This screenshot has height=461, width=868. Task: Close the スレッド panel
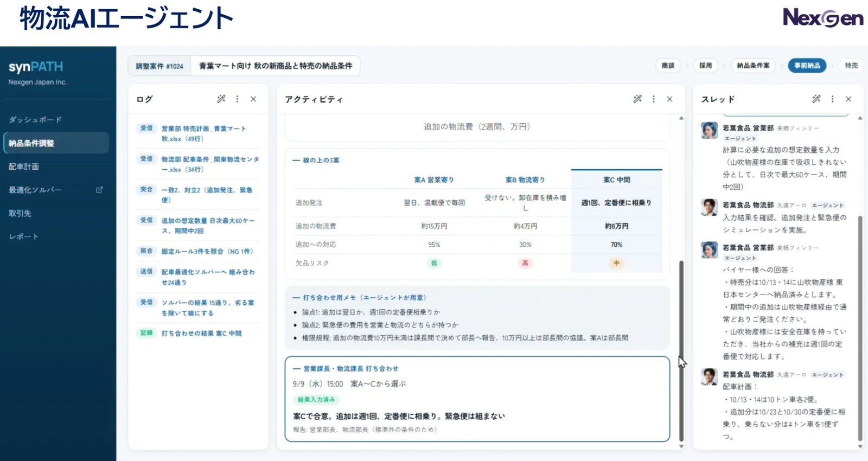[848, 99]
